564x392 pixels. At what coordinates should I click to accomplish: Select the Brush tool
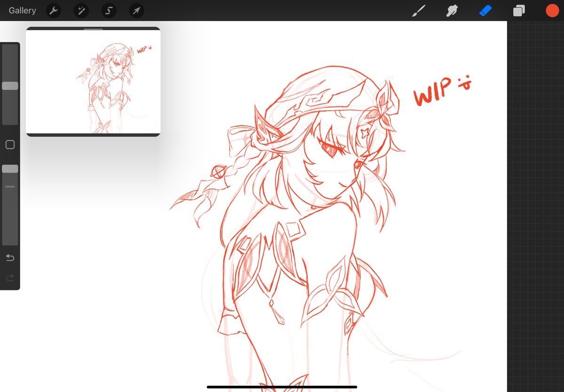418,11
